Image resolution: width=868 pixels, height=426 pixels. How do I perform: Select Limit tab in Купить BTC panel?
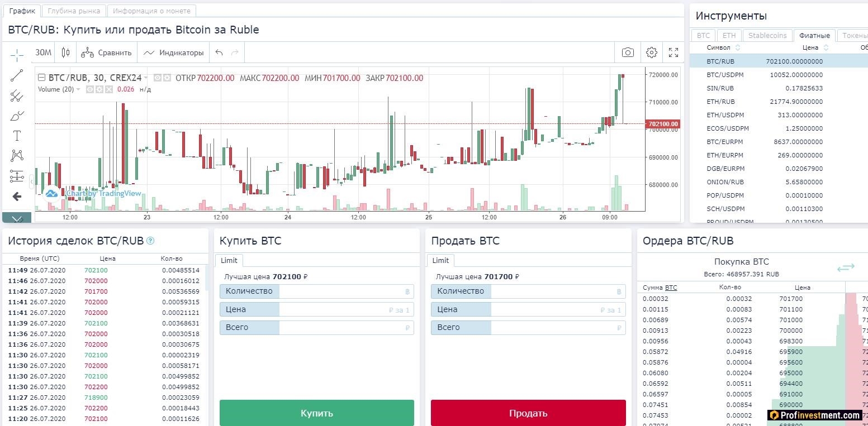(229, 260)
